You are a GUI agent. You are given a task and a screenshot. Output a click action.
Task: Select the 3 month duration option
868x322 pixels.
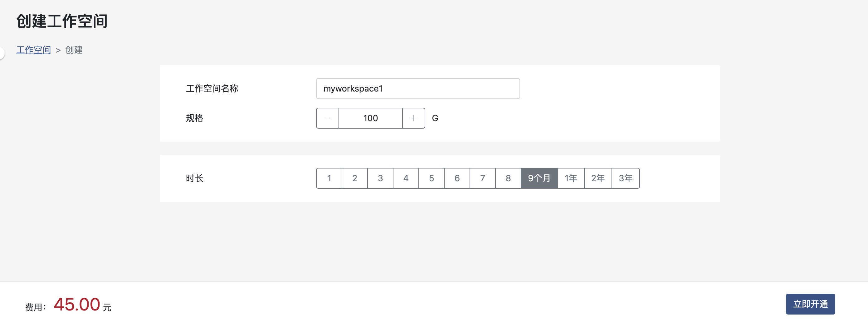coord(380,178)
